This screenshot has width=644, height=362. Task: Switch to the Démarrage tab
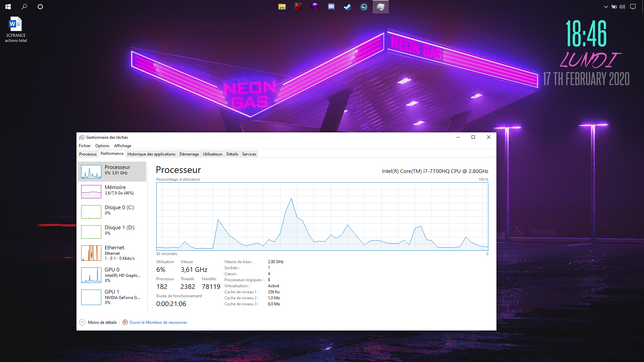pos(189,154)
